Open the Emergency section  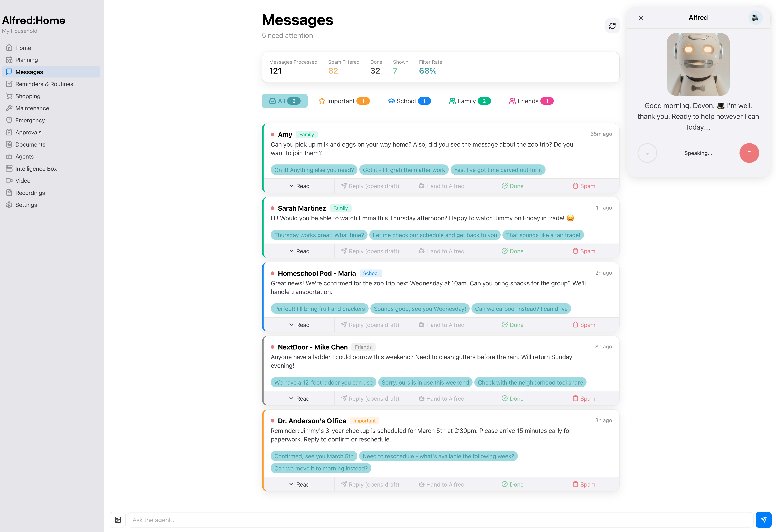point(30,120)
